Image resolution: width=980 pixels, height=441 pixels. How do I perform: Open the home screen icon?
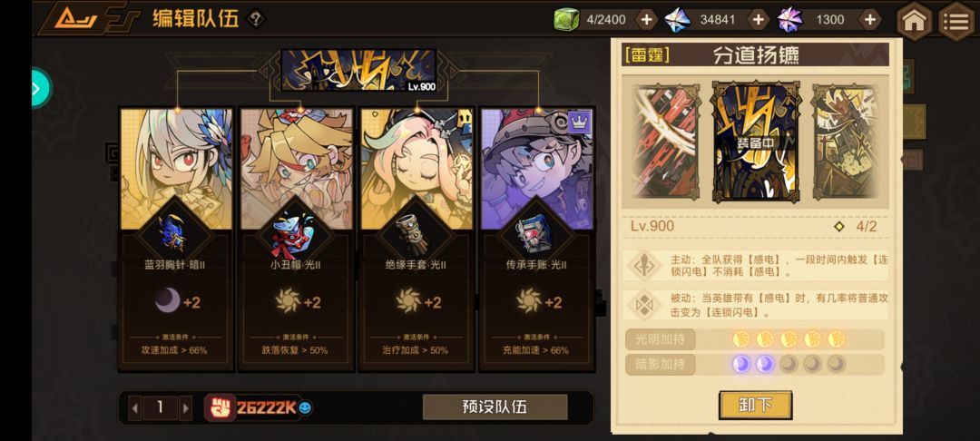coord(915,21)
